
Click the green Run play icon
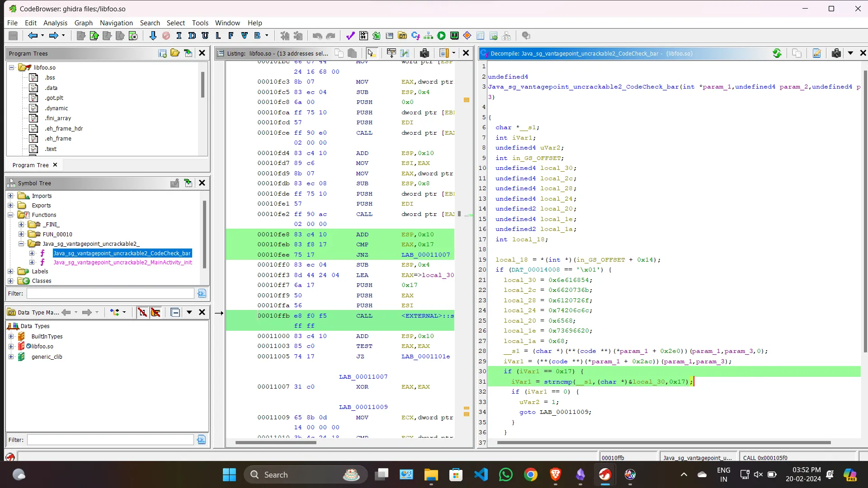pyautogui.click(x=441, y=36)
